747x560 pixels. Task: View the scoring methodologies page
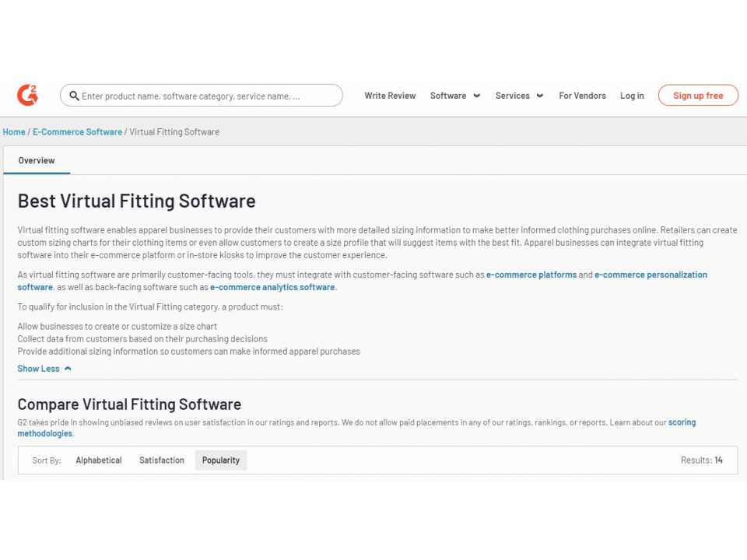pos(682,422)
